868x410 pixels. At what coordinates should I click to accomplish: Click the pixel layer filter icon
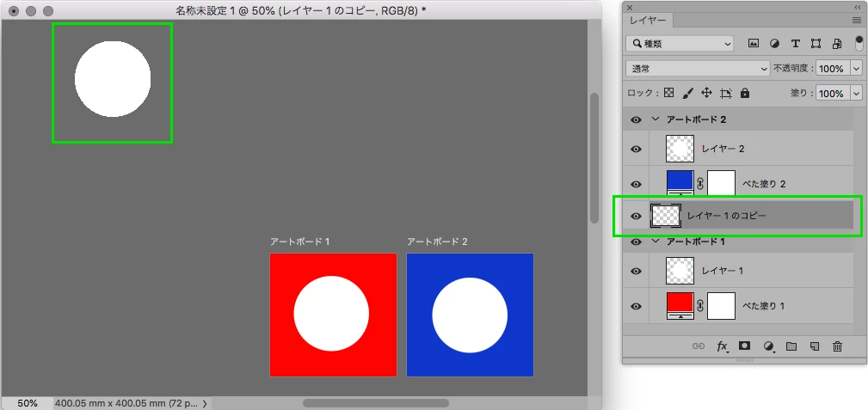753,43
